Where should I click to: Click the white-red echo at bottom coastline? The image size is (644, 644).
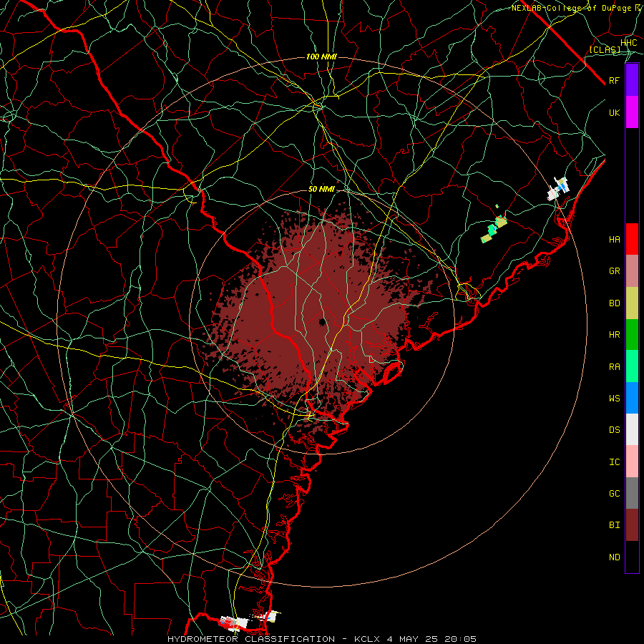[234, 623]
